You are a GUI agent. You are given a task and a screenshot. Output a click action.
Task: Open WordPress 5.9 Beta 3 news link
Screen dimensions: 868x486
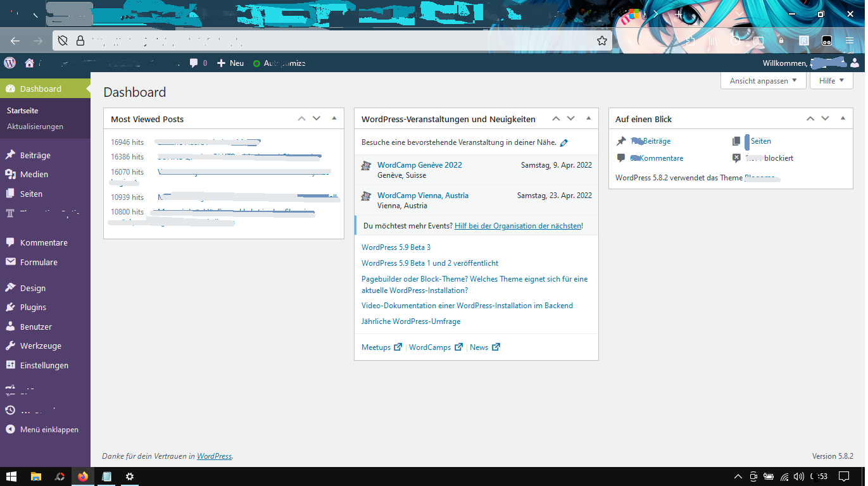396,247
